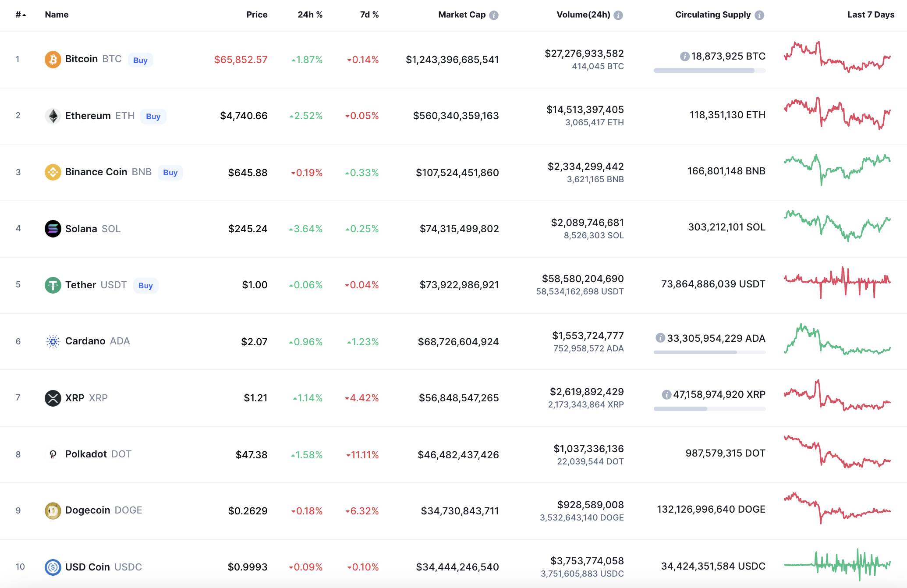Click the Dogecoin logo icon
Image resolution: width=907 pixels, height=588 pixels.
[53, 510]
